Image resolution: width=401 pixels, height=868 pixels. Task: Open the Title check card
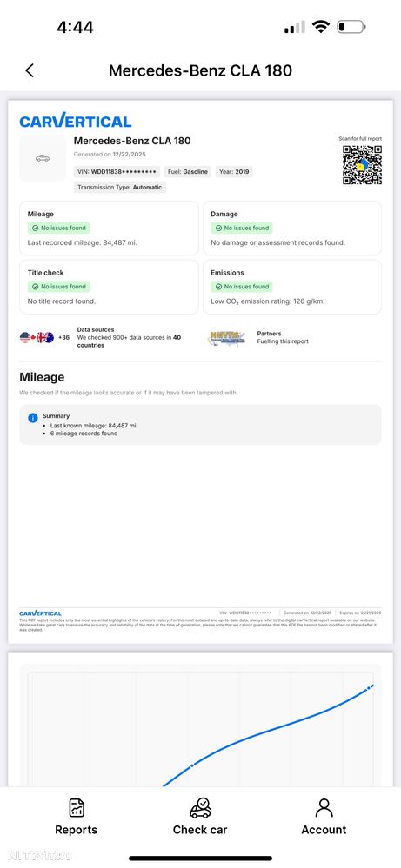coord(109,287)
